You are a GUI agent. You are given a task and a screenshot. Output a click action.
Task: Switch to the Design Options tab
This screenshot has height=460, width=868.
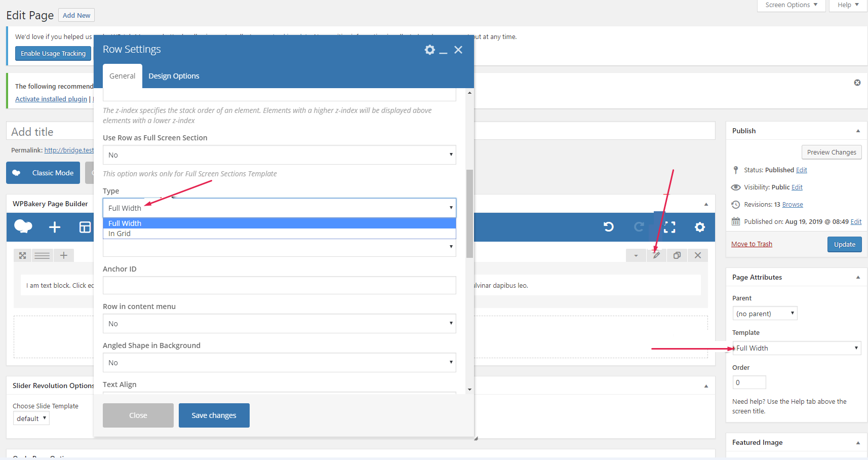174,76
